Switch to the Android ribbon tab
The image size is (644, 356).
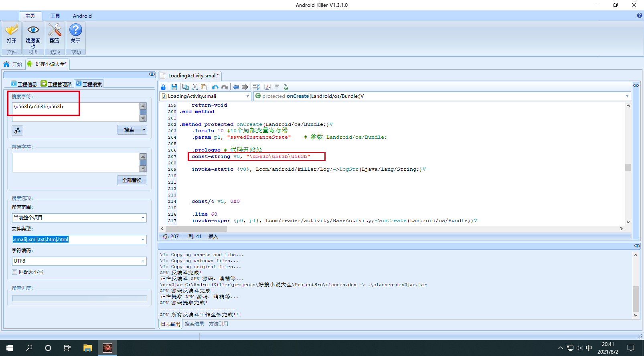pyautogui.click(x=82, y=16)
